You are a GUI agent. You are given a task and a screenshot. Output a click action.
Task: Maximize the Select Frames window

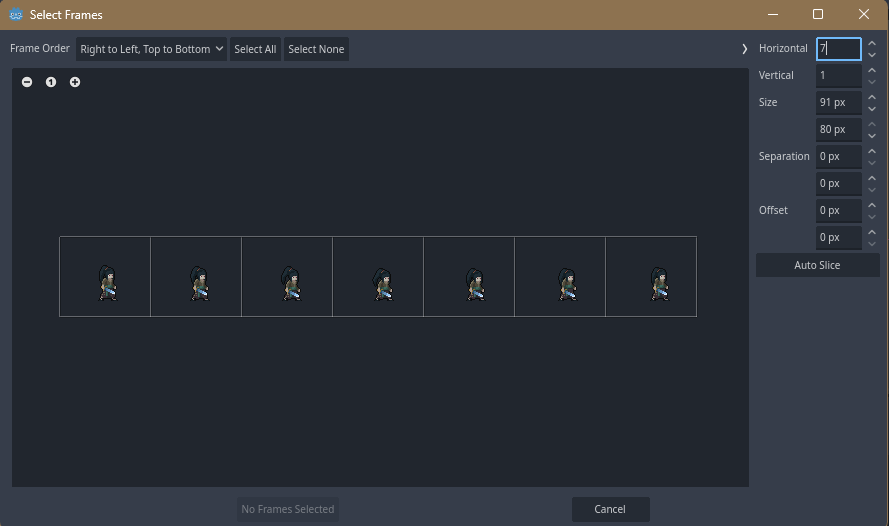point(818,15)
